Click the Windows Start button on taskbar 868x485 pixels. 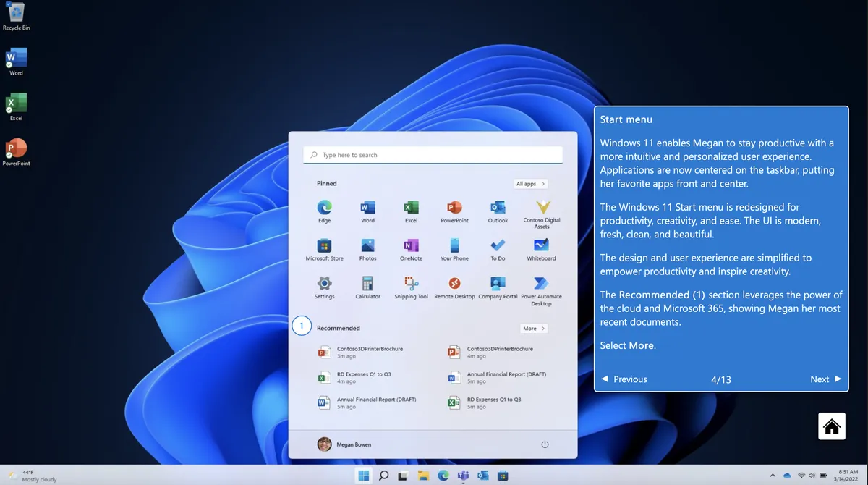click(364, 476)
